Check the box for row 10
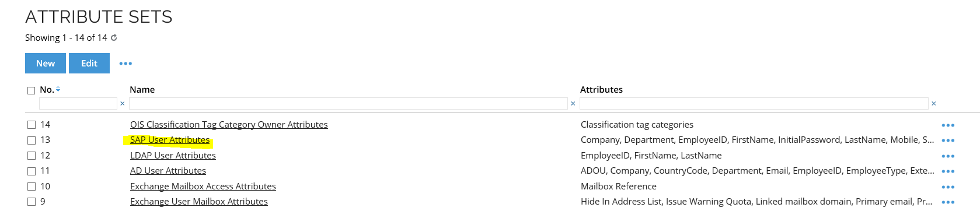 [x=32, y=187]
